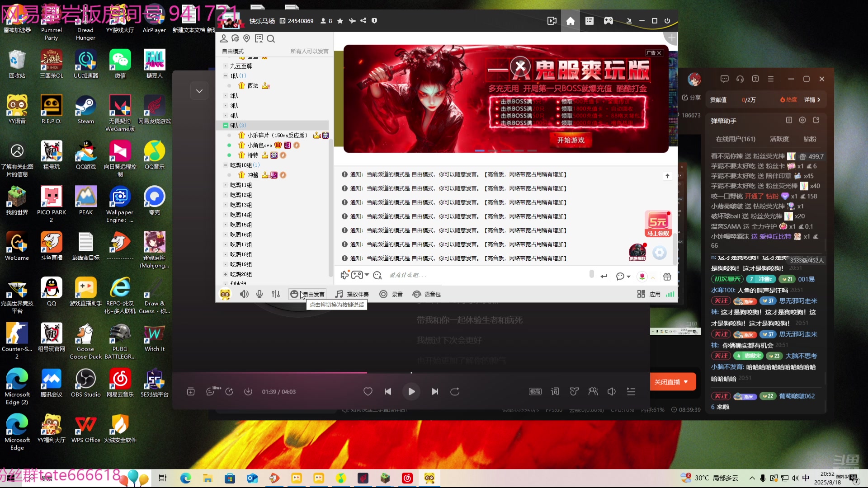The height and width of the screenshot is (488, 868).
Task: Collapse the 5队 channel group
Action: [225, 126]
